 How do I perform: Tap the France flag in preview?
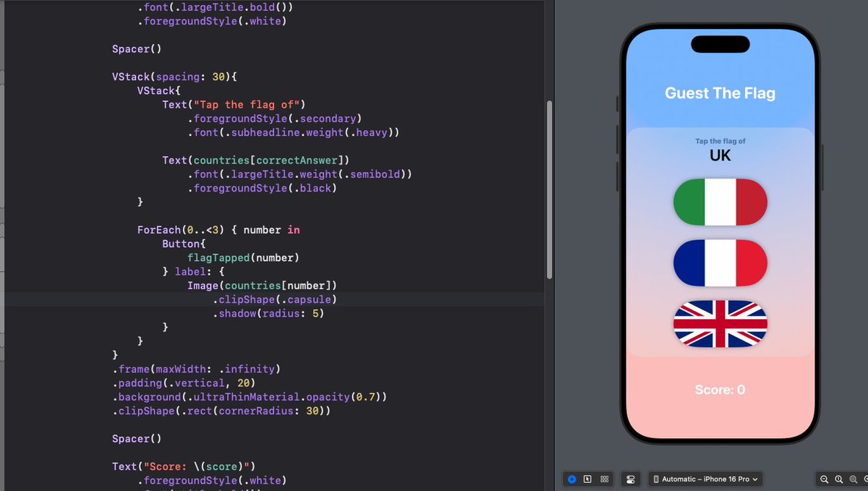720,262
